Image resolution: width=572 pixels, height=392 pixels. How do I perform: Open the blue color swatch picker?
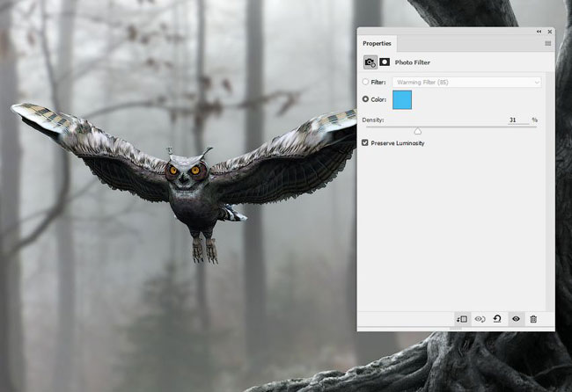[x=402, y=100]
